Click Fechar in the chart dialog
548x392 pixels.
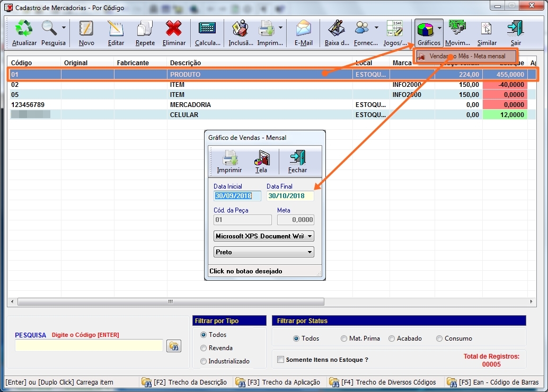297,161
